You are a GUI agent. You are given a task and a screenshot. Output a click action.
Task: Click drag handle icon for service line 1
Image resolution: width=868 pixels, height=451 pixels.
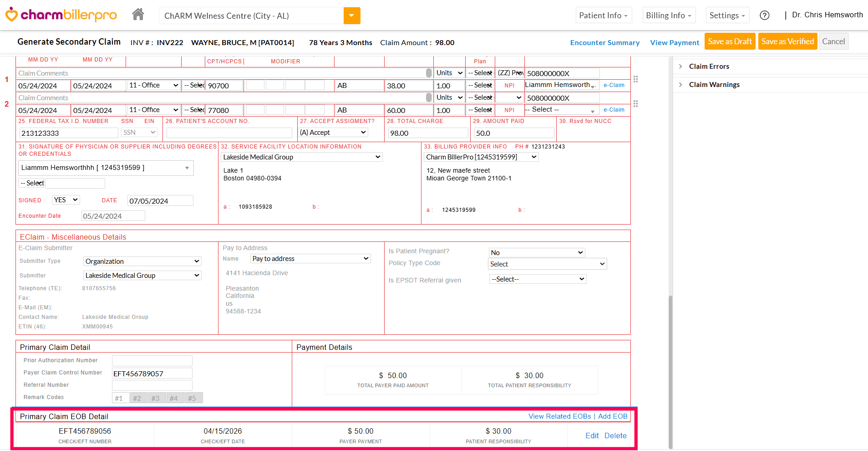[x=635, y=79]
